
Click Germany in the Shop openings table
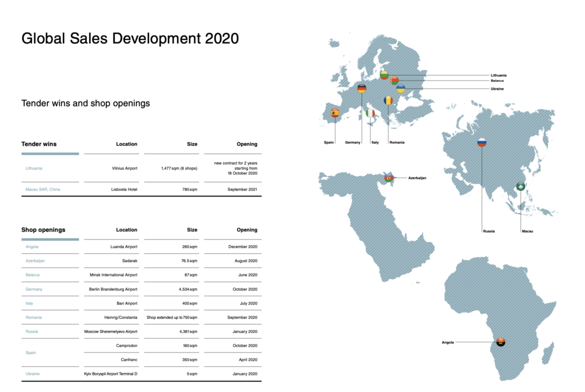34,289
